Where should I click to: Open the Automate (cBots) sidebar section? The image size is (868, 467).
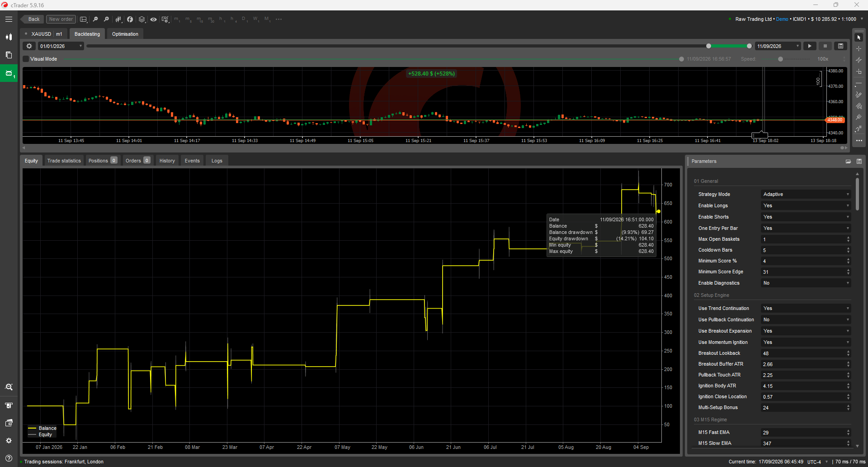pyautogui.click(x=9, y=73)
